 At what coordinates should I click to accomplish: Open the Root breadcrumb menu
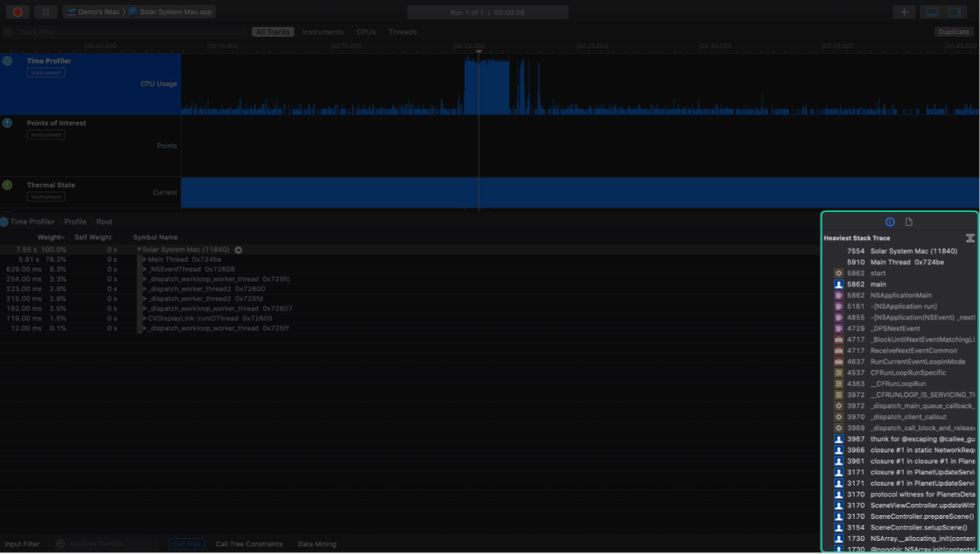tap(104, 221)
